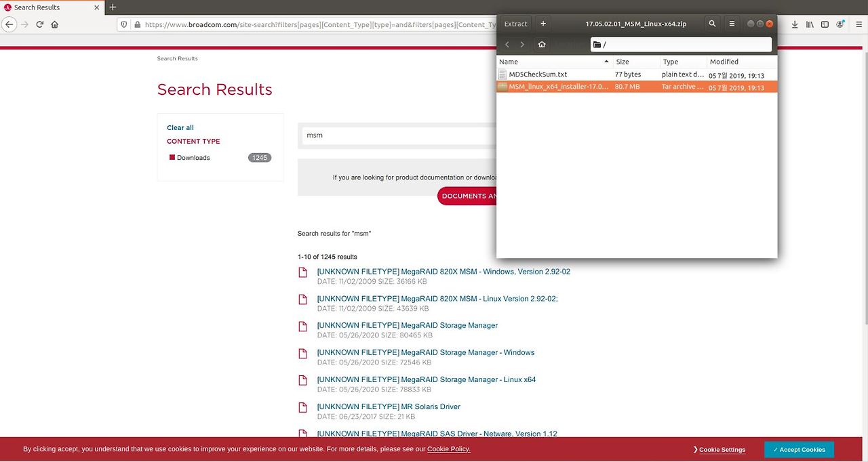Open Firefox library icon
868x462 pixels.
click(810, 24)
